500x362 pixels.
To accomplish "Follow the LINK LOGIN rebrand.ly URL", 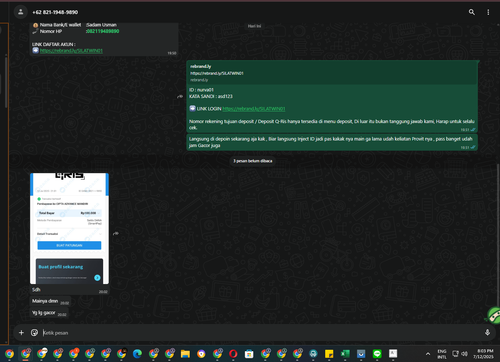I will coord(254,109).
